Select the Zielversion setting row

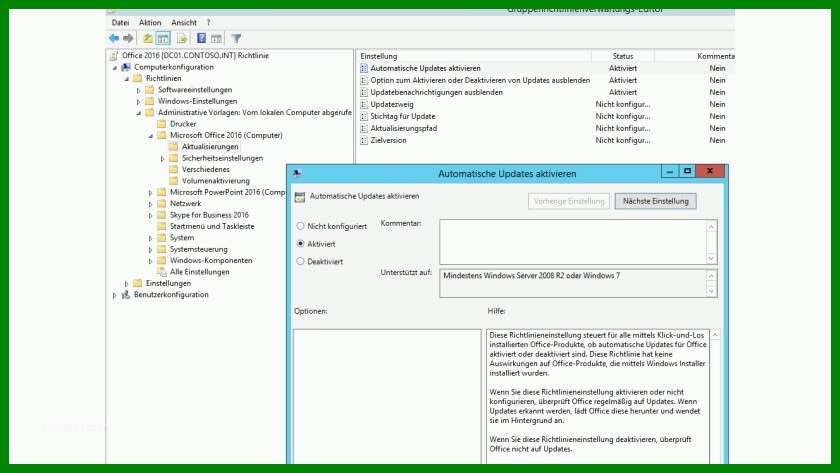(x=545, y=140)
